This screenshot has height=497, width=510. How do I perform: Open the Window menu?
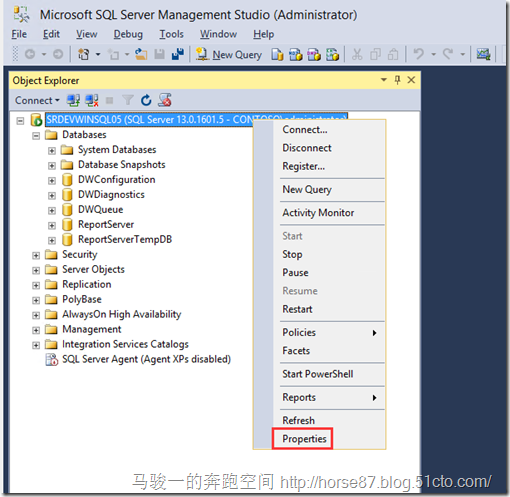pos(218,34)
